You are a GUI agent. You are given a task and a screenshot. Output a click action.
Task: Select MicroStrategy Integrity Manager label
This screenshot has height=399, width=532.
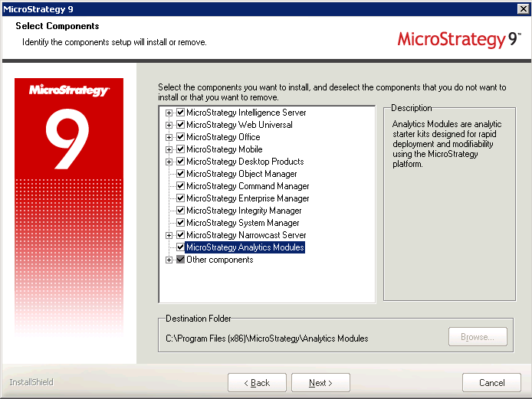pos(244,211)
